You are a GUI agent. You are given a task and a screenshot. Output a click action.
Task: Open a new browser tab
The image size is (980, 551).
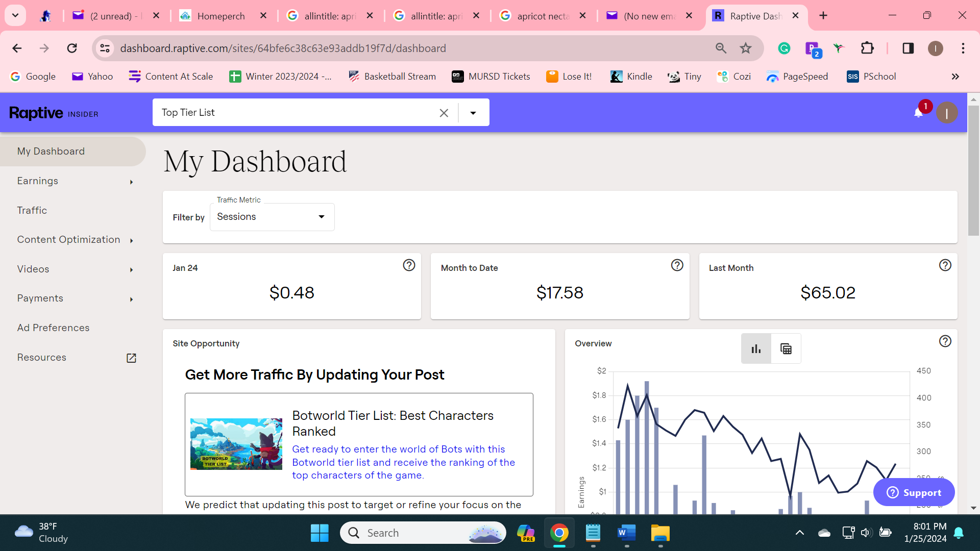pos(823,16)
